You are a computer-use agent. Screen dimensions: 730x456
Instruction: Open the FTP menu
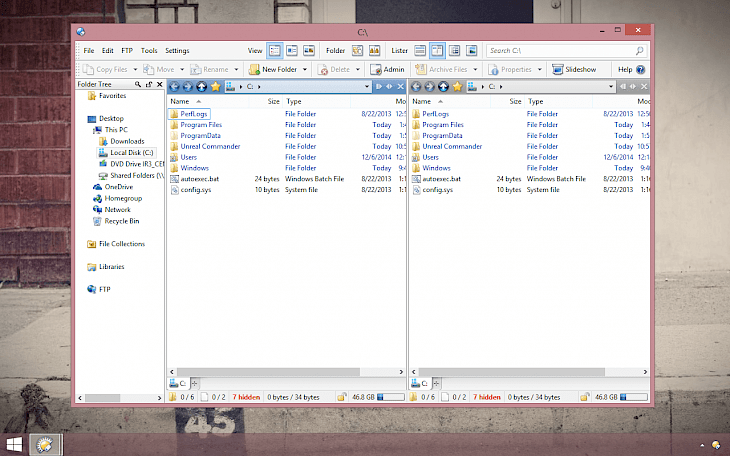pos(127,50)
